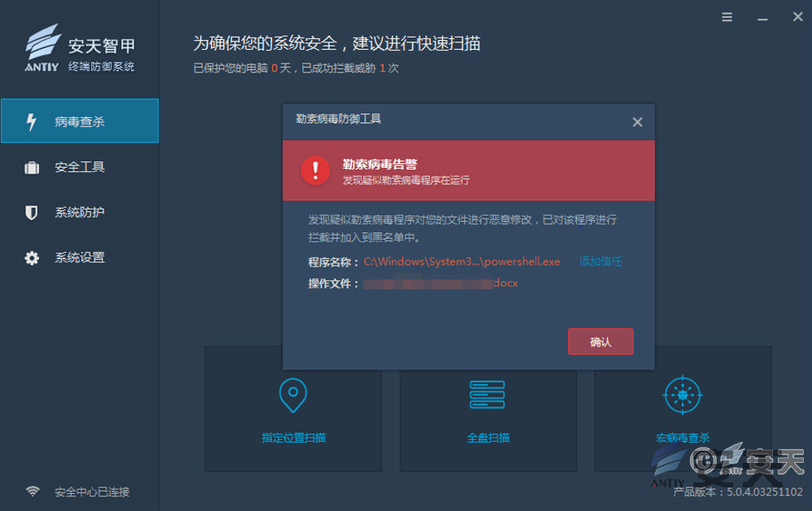
Task: Click the briefcase security tools icon
Action: [32, 167]
